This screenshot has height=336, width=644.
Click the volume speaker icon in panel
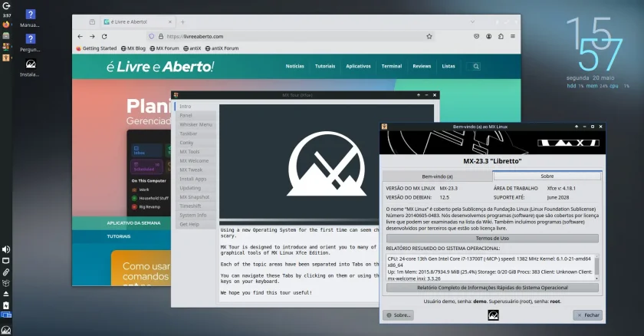6,249
